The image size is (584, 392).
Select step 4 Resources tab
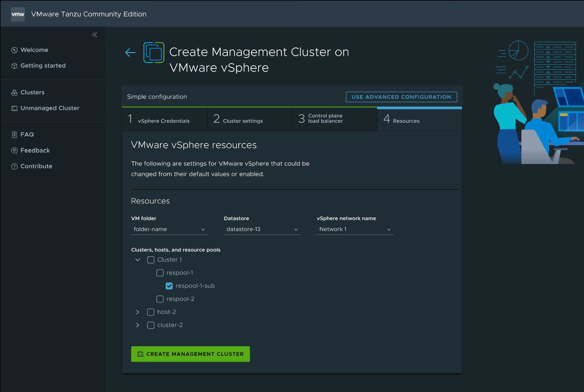click(x=420, y=119)
